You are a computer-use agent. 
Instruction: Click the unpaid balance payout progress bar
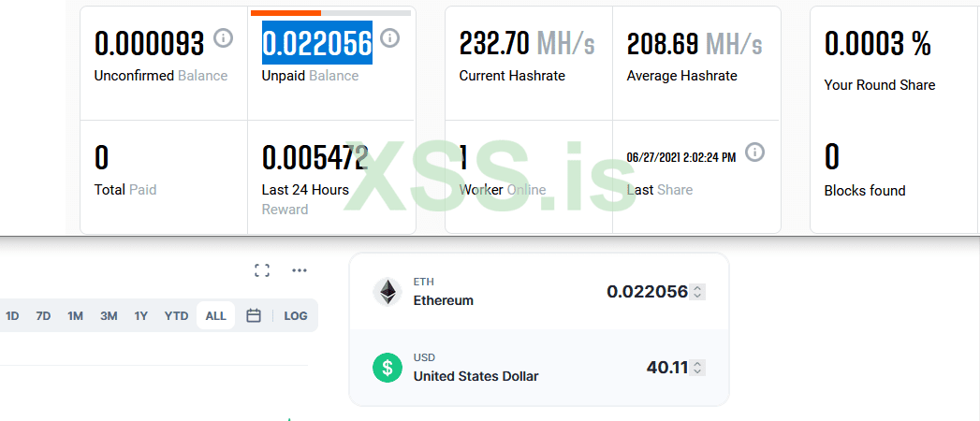330,12
